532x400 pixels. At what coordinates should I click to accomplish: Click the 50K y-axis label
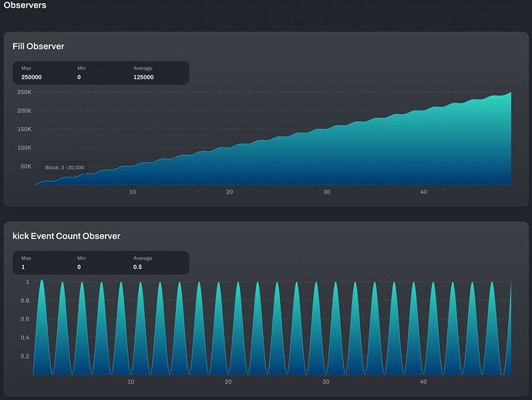click(25, 166)
